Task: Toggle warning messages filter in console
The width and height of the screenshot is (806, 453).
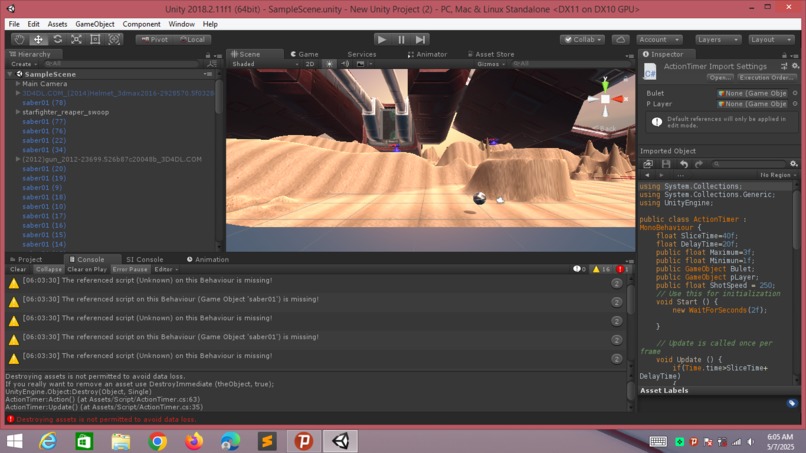Action: click(601, 269)
